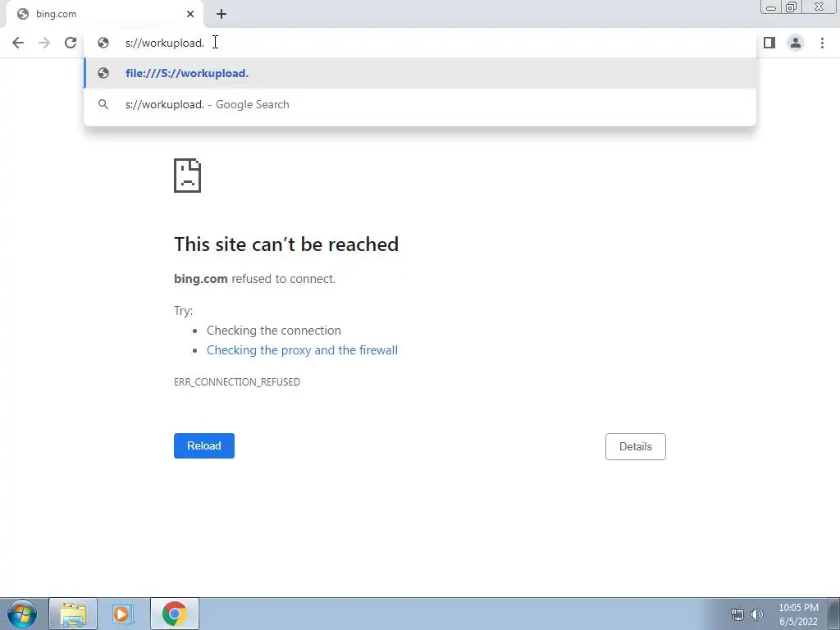The image size is (840, 630).
Task: Click the This site can't be reached heading
Action: click(286, 244)
